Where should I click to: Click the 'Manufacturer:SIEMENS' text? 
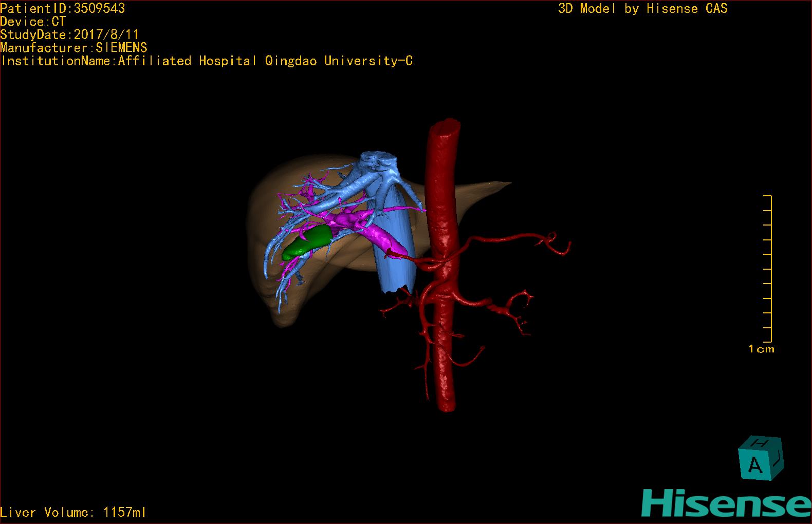point(74,48)
